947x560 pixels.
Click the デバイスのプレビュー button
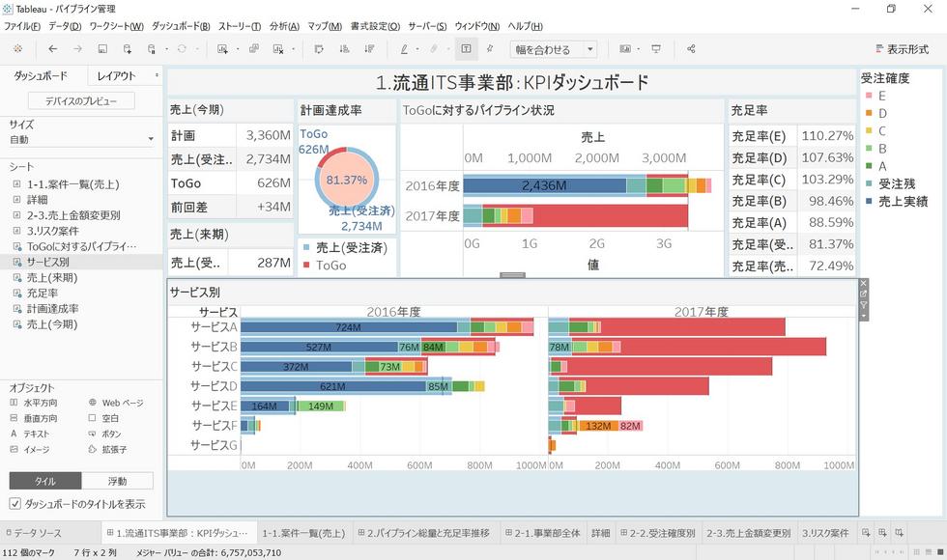pyautogui.click(x=81, y=101)
